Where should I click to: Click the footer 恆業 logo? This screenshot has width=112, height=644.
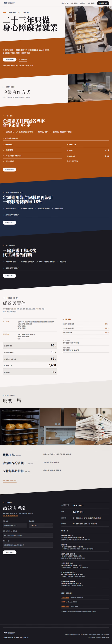[9, 633]
